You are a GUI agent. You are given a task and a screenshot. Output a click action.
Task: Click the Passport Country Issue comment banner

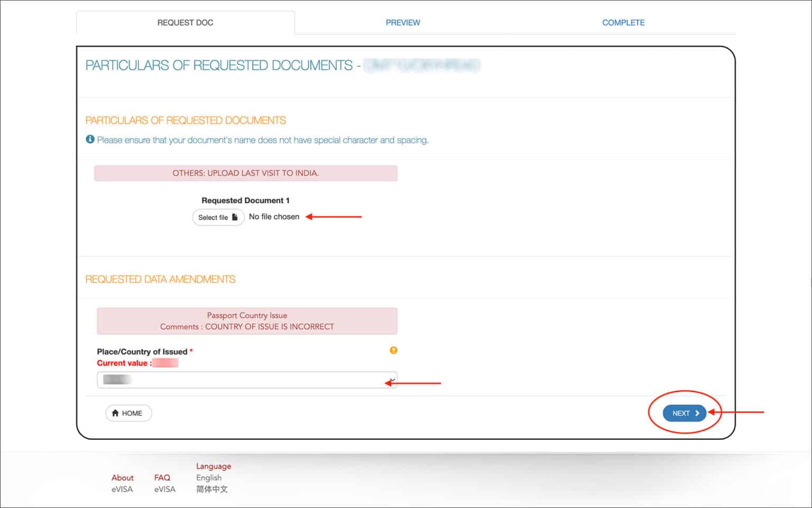[246, 321]
